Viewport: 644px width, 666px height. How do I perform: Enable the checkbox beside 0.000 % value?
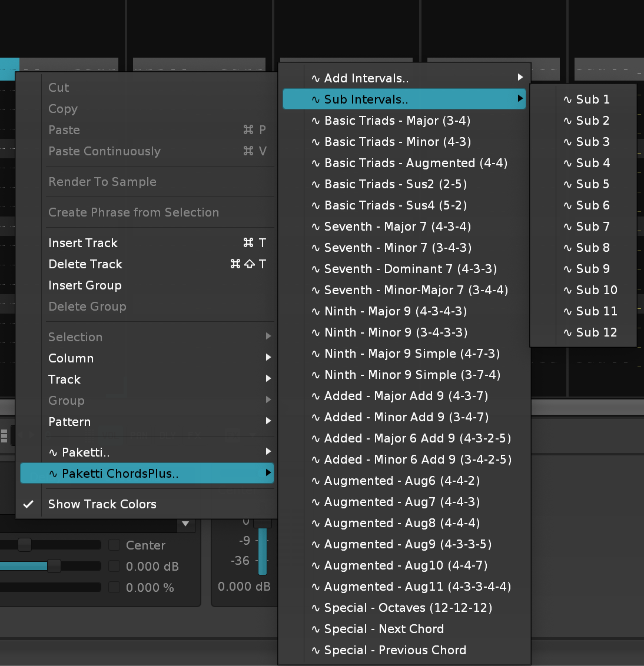(114, 587)
